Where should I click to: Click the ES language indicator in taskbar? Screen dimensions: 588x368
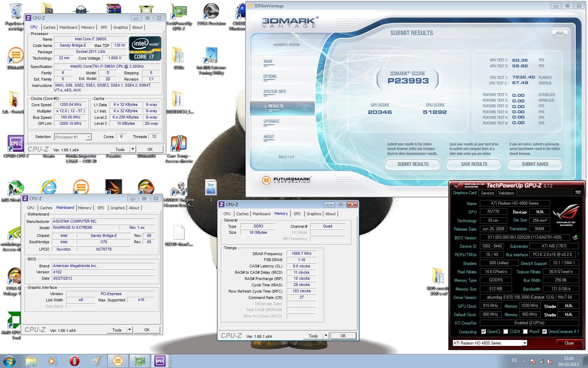coord(514,360)
